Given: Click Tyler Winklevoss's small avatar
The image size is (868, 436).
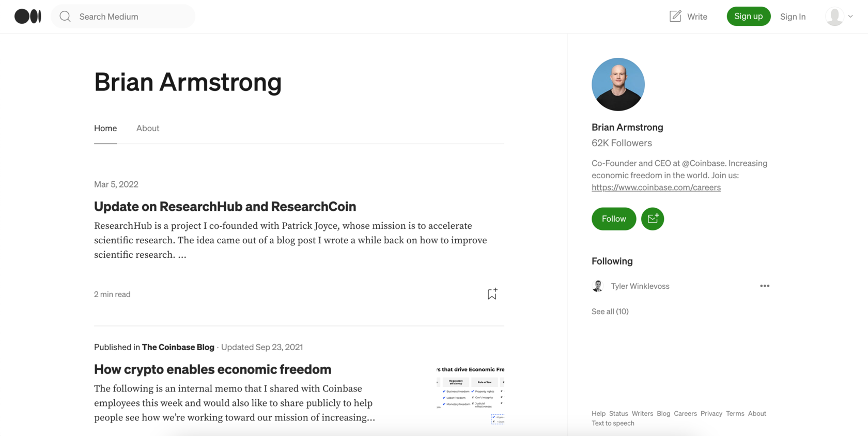Looking at the screenshot, I should 598,286.
